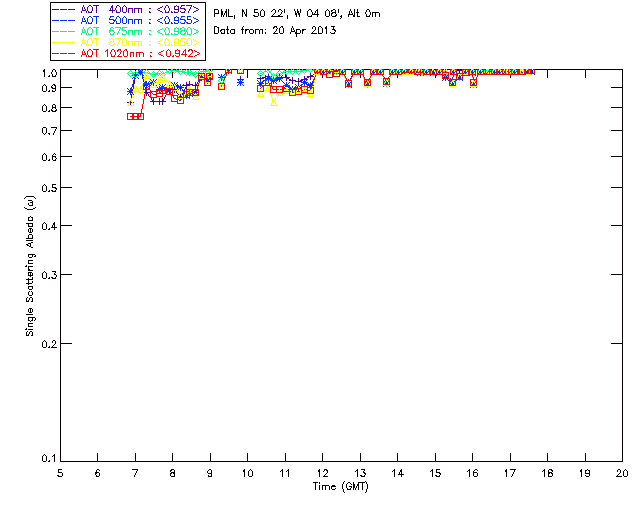Click the AOT 675nm legend entry
The width and height of the screenshot is (640, 512).
[x=126, y=31]
